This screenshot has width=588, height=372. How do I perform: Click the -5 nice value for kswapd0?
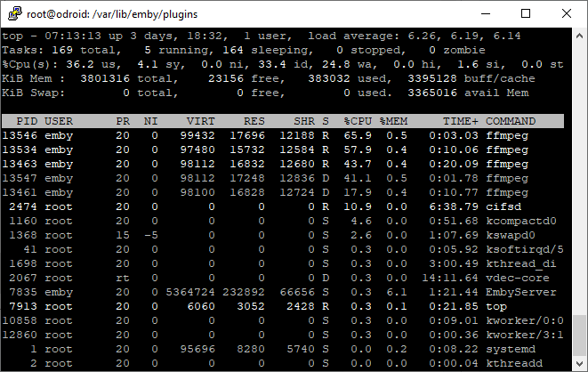[151, 235]
